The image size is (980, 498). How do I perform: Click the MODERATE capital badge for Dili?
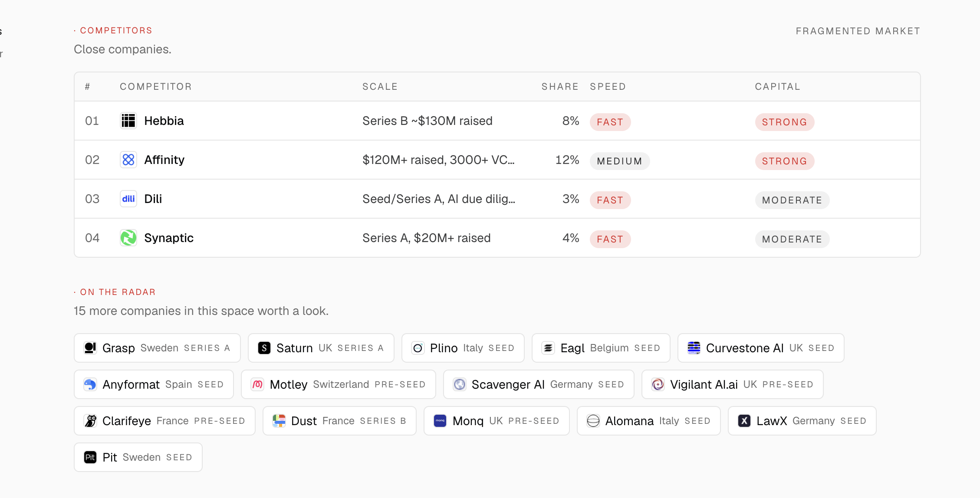pos(793,200)
